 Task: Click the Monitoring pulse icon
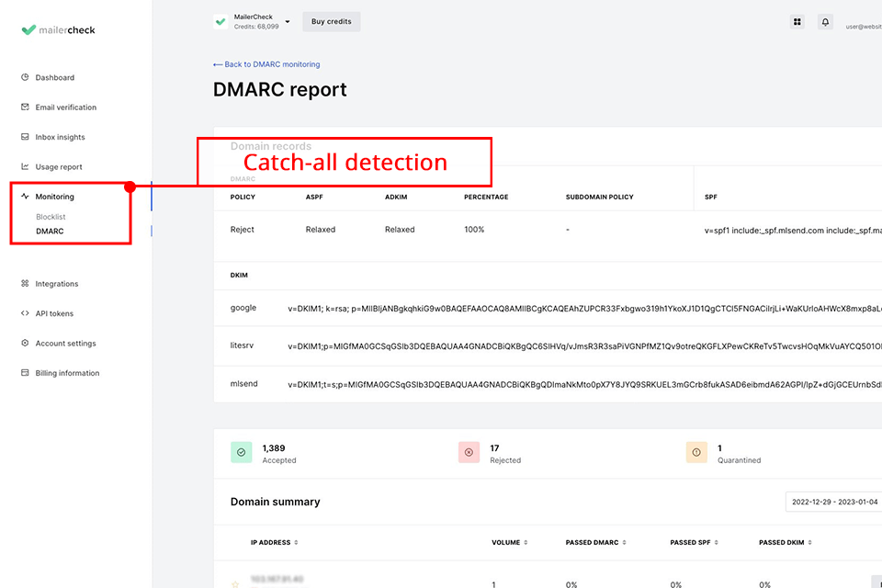pyautogui.click(x=25, y=197)
